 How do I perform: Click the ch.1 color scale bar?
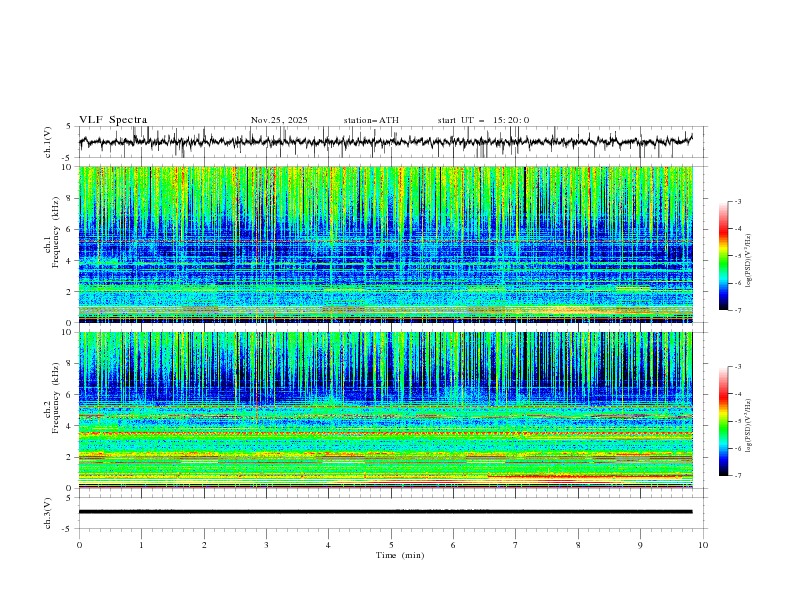pos(724,256)
